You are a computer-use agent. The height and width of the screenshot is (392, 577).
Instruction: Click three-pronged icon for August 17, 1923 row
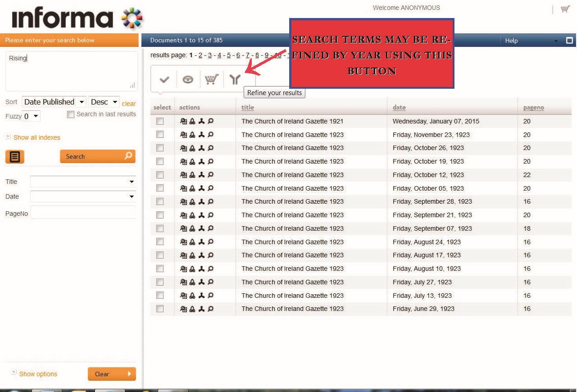pos(202,255)
